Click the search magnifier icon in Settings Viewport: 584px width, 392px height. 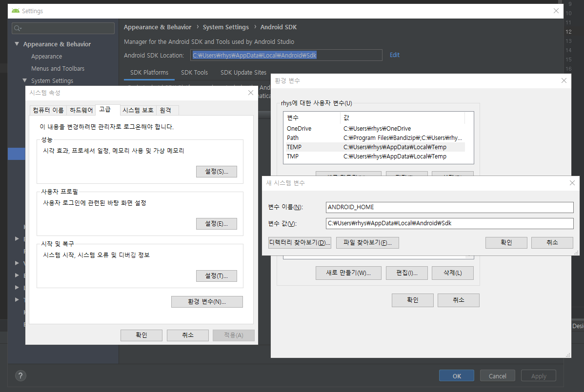click(x=18, y=28)
